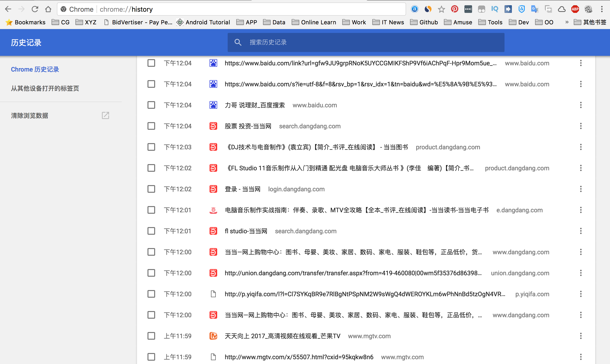Viewport: 610px width, 364px height.
Task: Reload the history page
Action: pos(35,9)
